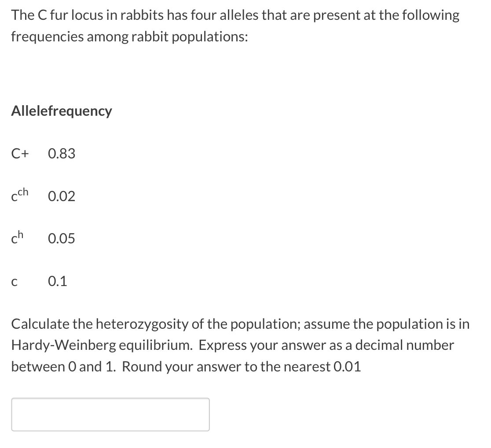
Task: Click the cch allele label
Action: click(19, 196)
